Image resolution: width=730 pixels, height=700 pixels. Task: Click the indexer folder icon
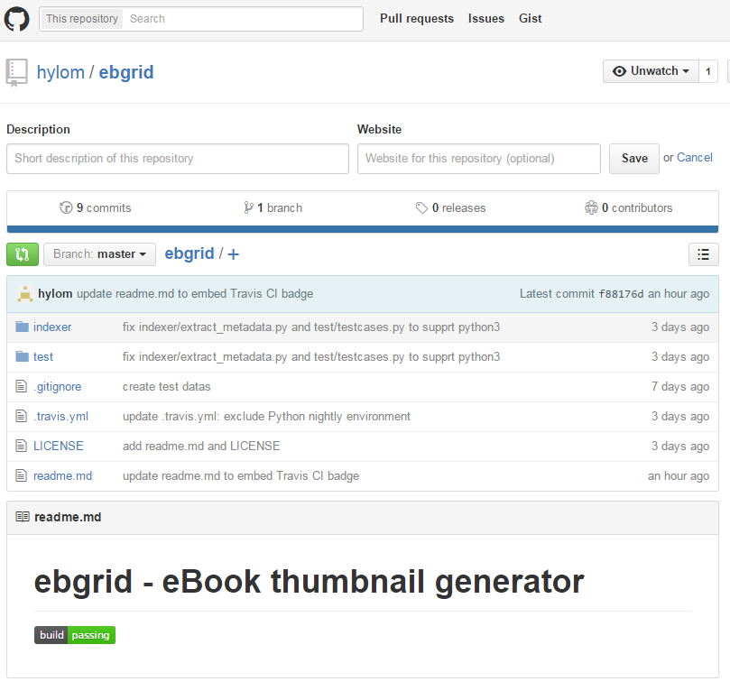coord(22,327)
